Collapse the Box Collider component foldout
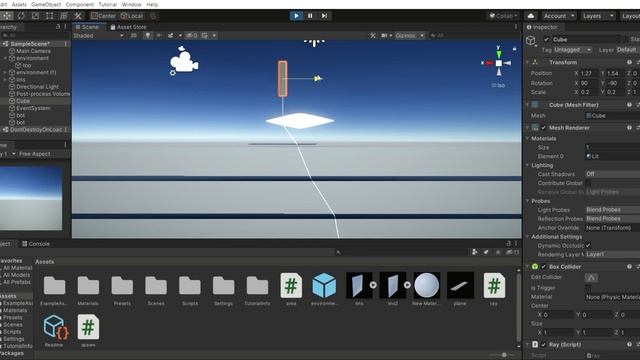 click(527, 267)
